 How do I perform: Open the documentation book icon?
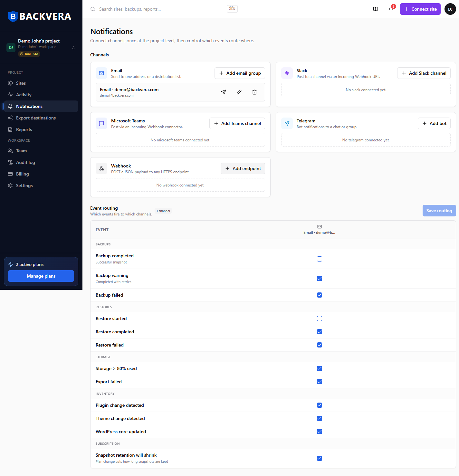click(376, 9)
